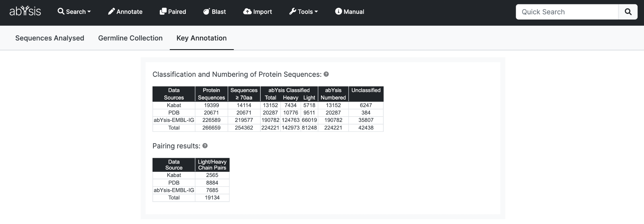Click abYsis-EMBL-IG pairs value 7685
Screen dimensions: 644x224
pyautogui.click(x=212, y=190)
